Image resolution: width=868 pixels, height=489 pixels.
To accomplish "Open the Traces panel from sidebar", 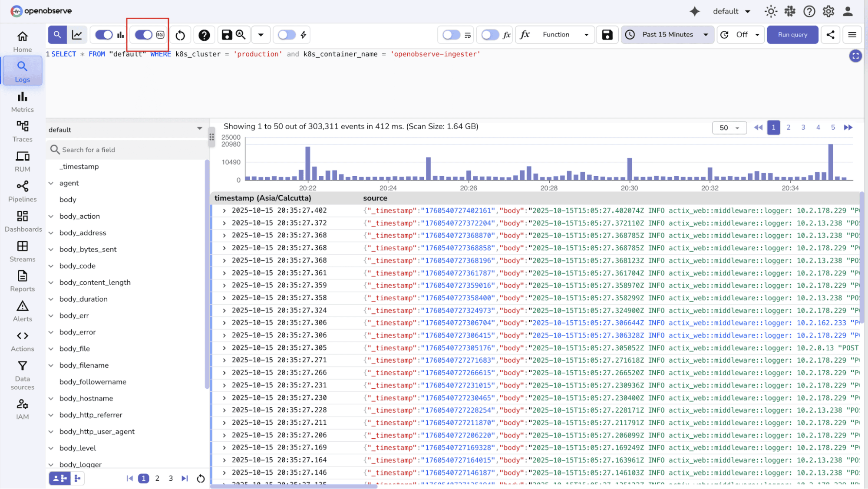I will click(22, 131).
